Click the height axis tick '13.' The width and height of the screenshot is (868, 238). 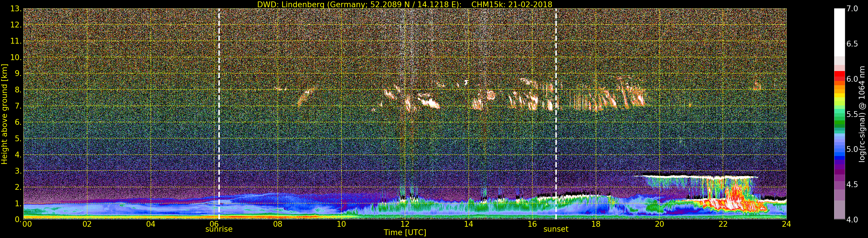point(16,9)
